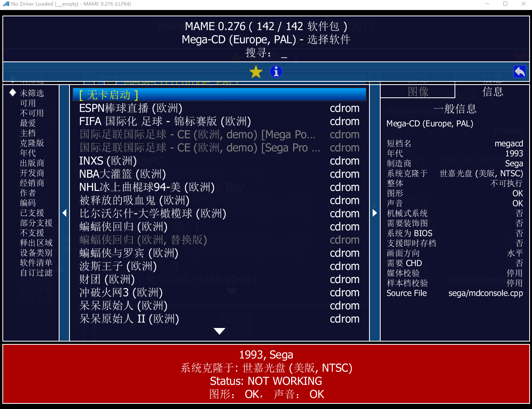Select ESPN棒球直播 (欧洲) in list
Image resolution: width=532 pixels, height=409 pixels.
(219, 108)
